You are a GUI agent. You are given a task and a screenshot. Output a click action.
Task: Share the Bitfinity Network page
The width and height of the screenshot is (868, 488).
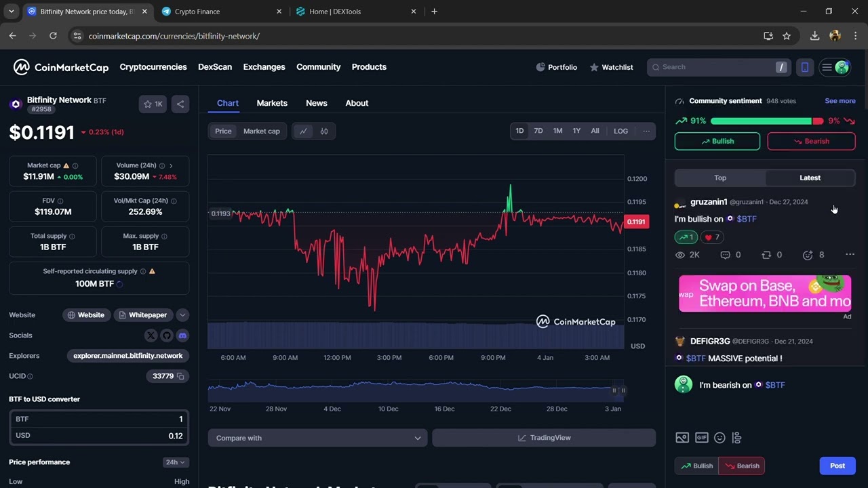[180, 104]
